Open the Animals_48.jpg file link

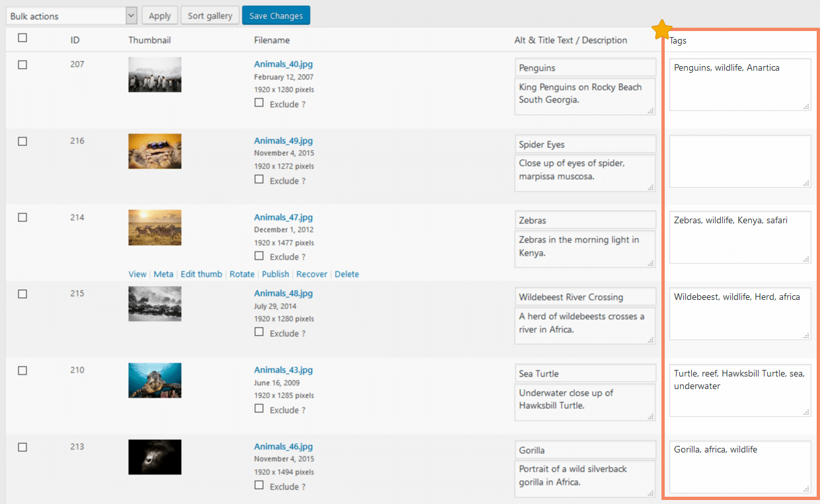coord(283,293)
